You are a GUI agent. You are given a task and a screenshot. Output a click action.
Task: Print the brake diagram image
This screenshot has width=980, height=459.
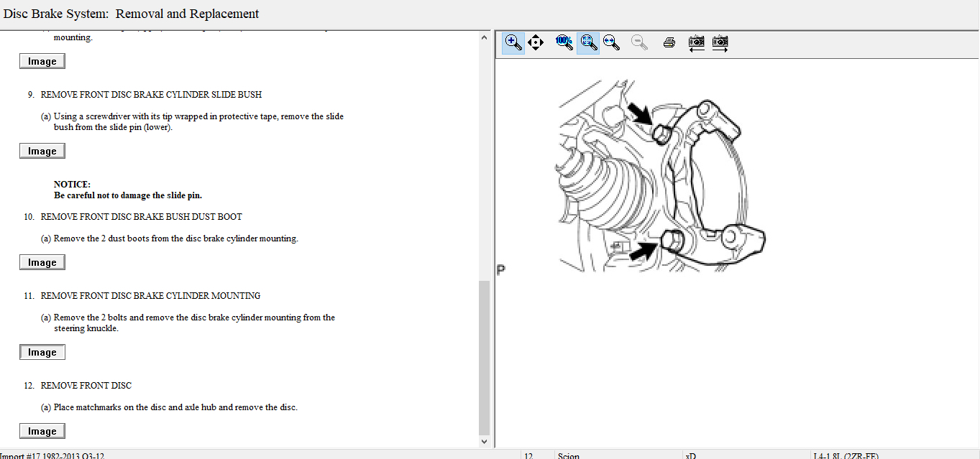click(x=669, y=42)
